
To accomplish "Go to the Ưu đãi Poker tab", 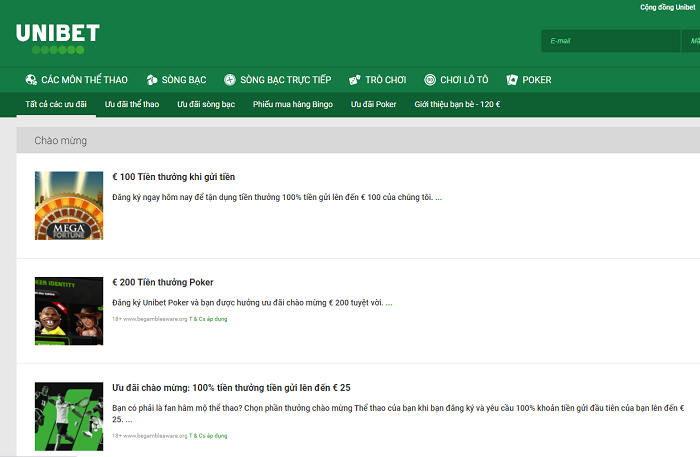I will coord(374,104).
